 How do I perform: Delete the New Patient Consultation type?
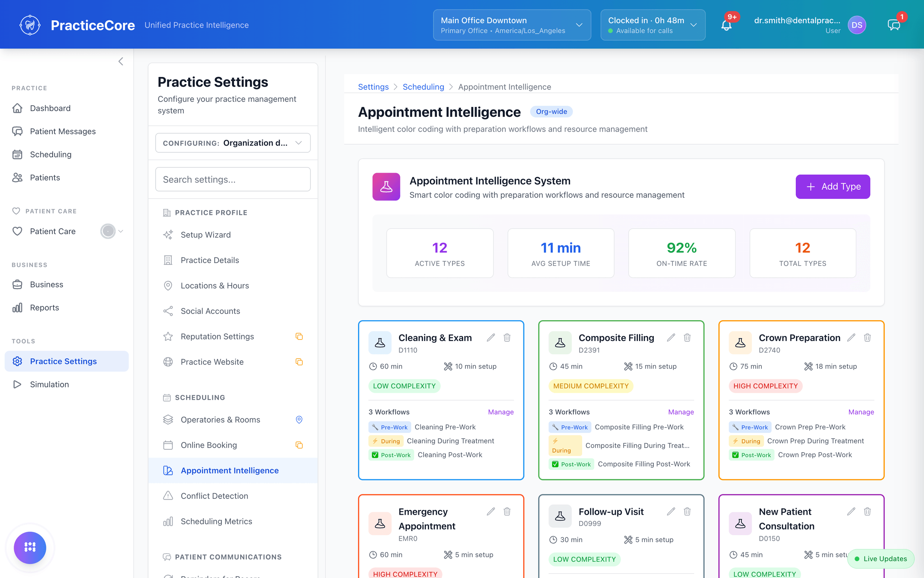point(867,511)
